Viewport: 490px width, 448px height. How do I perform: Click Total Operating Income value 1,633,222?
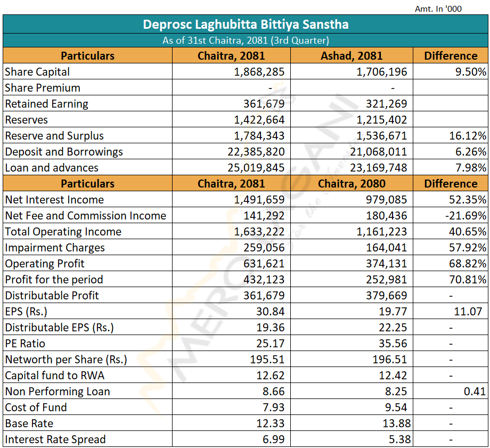(259, 232)
